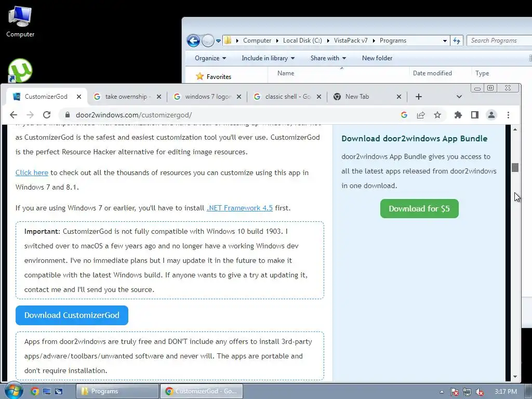The width and height of the screenshot is (532, 399).
Task: Click the Download door2windows App Bundle heading
Action: point(414,138)
